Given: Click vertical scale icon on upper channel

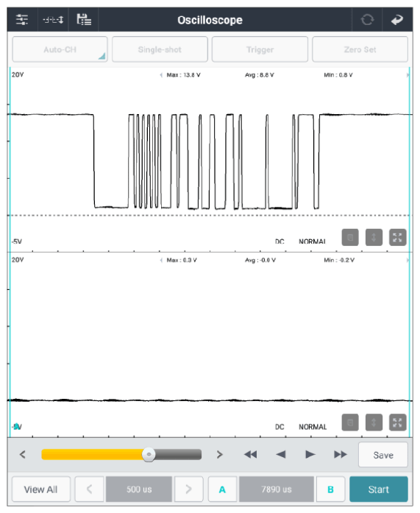Looking at the screenshot, I should (x=374, y=238).
